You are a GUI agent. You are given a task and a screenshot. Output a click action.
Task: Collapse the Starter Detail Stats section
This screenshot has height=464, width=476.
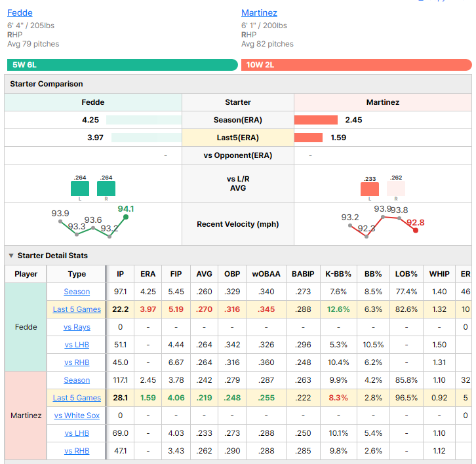click(11, 256)
